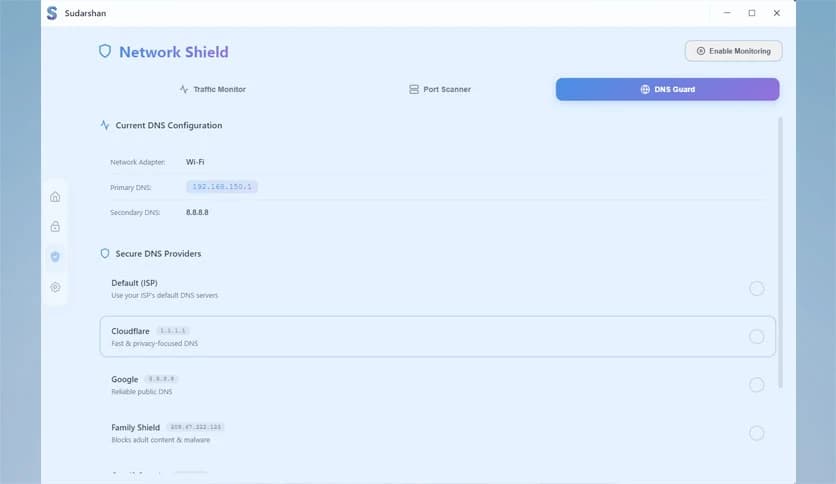This screenshot has height=484, width=836.
Task: Click the Network Shield heading
Action: (174, 52)
